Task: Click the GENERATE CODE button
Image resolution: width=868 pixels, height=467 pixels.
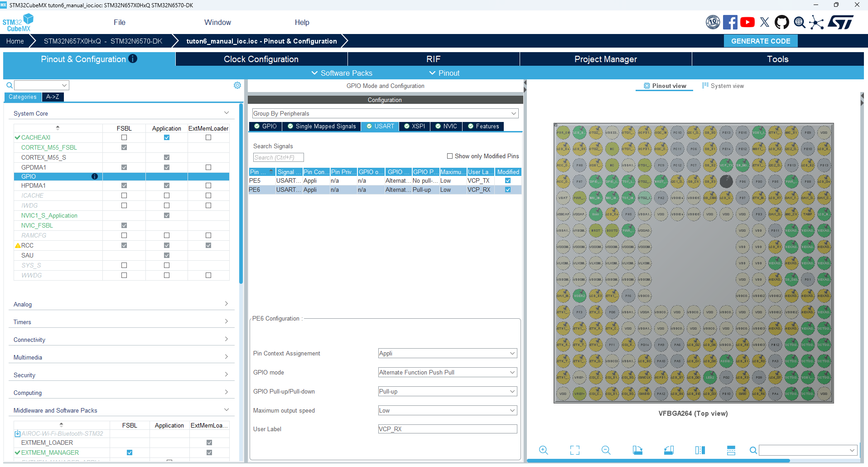Action: click(x=761, y=41)
